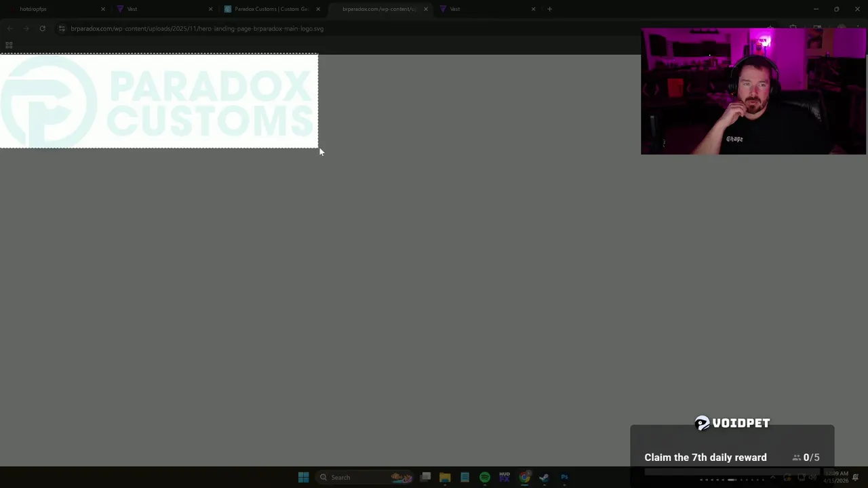The image size is (868, 488).
Task: View site information icon in address bar
Action: 62,28
